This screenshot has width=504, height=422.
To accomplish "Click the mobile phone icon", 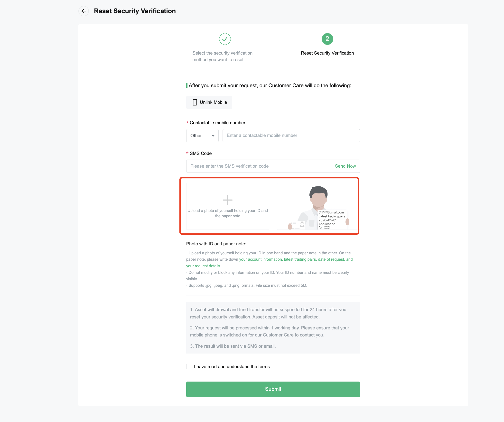I will 195,102.
